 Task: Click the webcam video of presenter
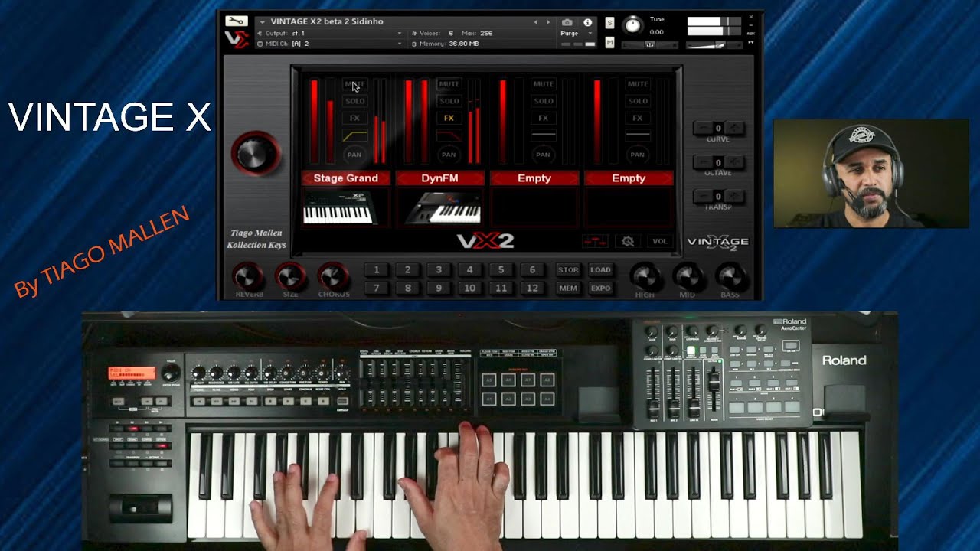871,173
